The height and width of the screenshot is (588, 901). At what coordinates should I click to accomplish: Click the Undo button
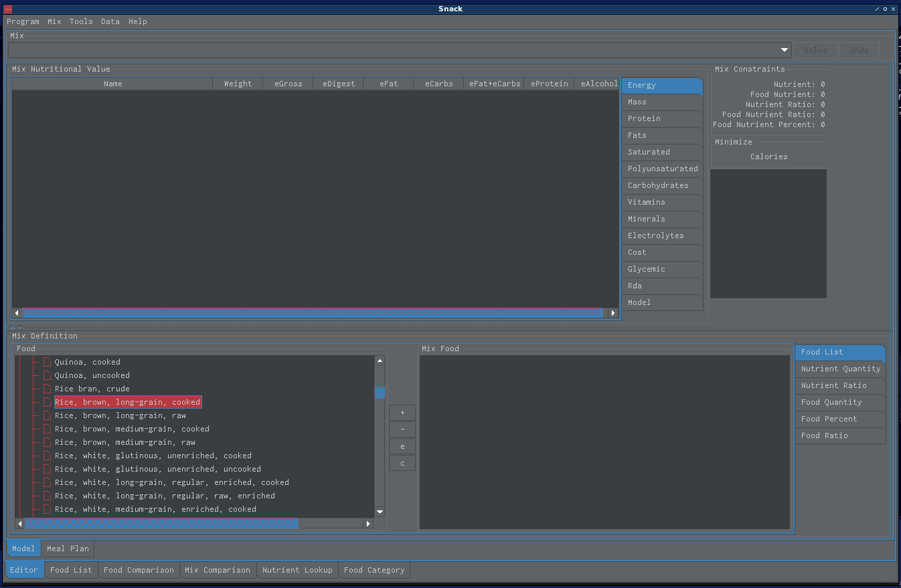(x=859, y=50)
